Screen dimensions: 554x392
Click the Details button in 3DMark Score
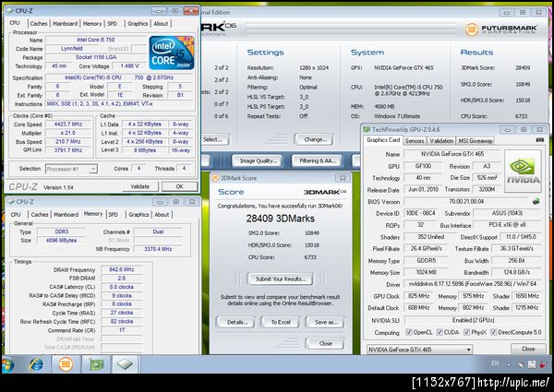point(235,322)
